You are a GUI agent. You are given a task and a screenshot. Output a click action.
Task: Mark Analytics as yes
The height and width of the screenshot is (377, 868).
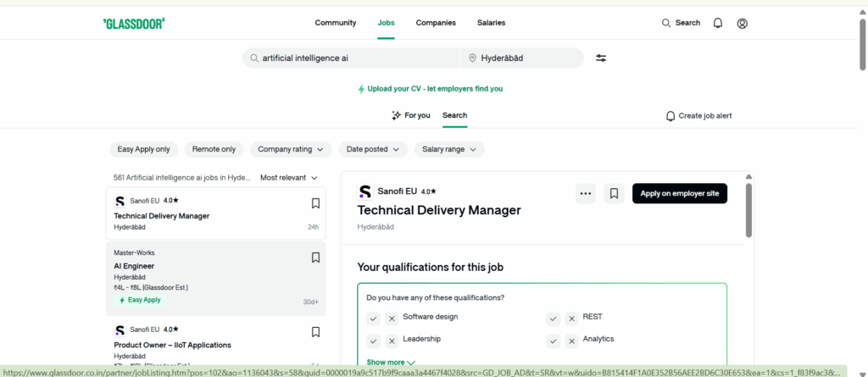click(x=554, y=341)
